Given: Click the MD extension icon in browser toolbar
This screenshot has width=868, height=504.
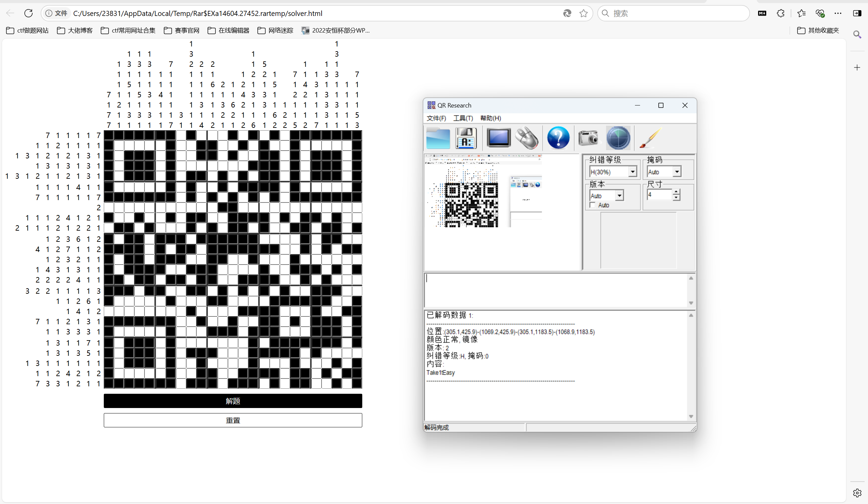Looking at the screenshot, I should (x=762, y=13).
